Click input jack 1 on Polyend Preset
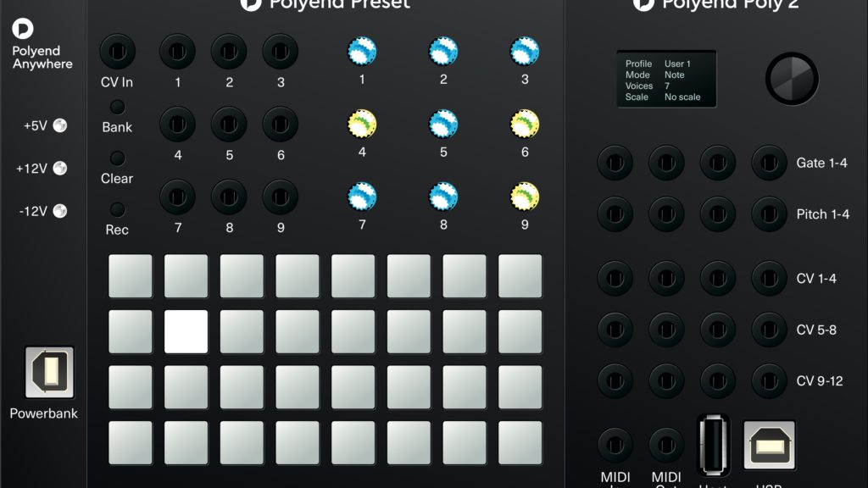The width and height of the screenshot is (868, 488). pos(177,52)
